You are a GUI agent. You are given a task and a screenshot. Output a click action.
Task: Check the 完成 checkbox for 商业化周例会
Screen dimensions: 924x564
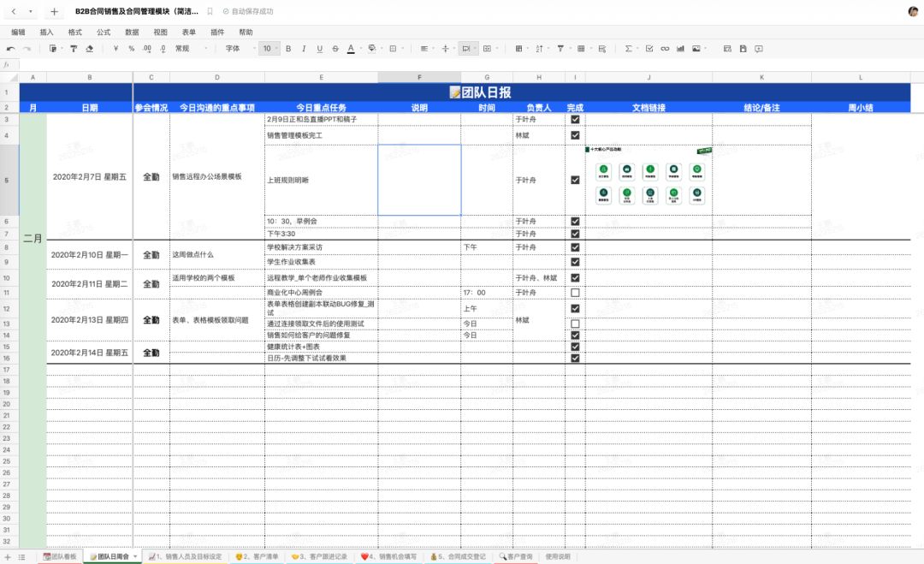coord(575,290)
